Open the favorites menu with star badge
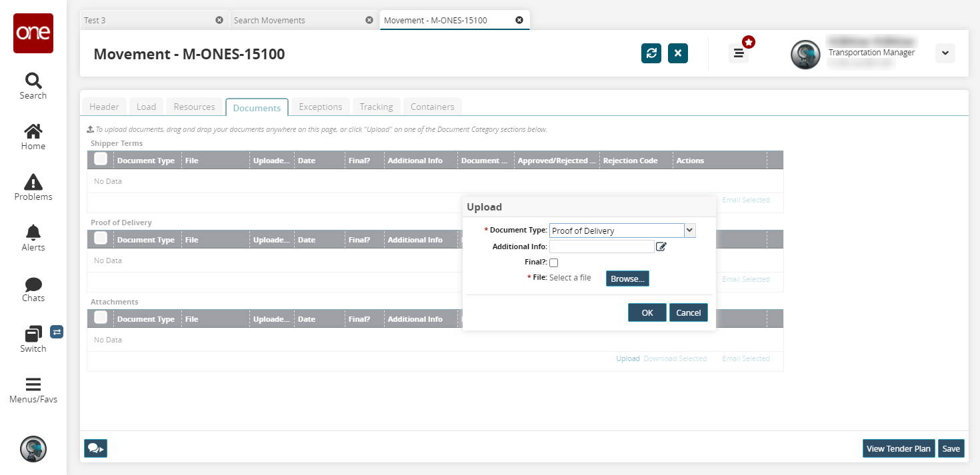This screenshot has width=980, height=475. pyautogui.click(x=739, y=53)
